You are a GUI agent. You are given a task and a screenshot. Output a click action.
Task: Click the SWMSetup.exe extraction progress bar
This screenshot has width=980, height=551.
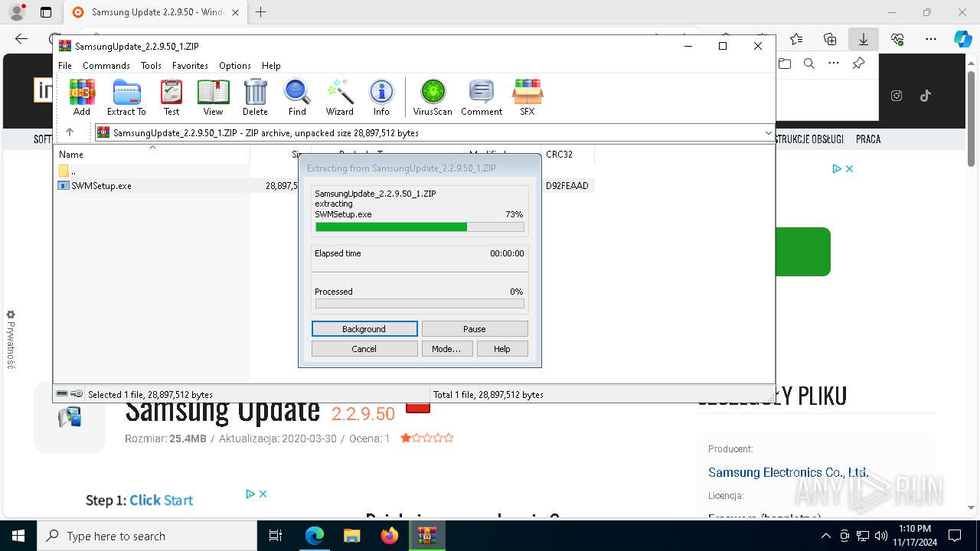coord(420,227)
